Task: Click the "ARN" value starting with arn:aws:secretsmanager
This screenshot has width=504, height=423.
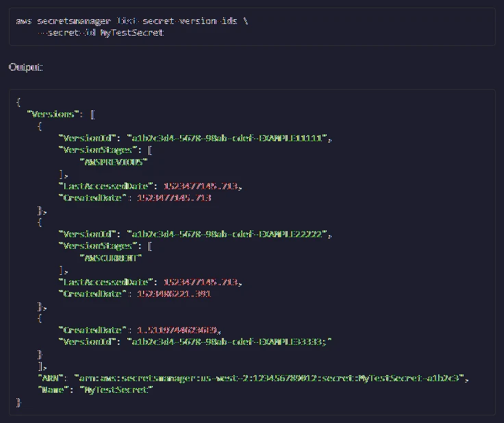Action: 269,378
